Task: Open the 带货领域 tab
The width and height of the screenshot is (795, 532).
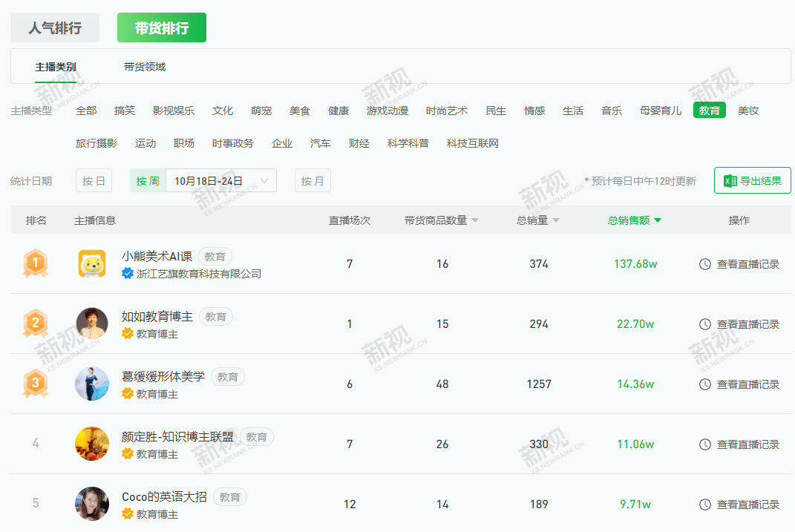Action: point(145,67)
